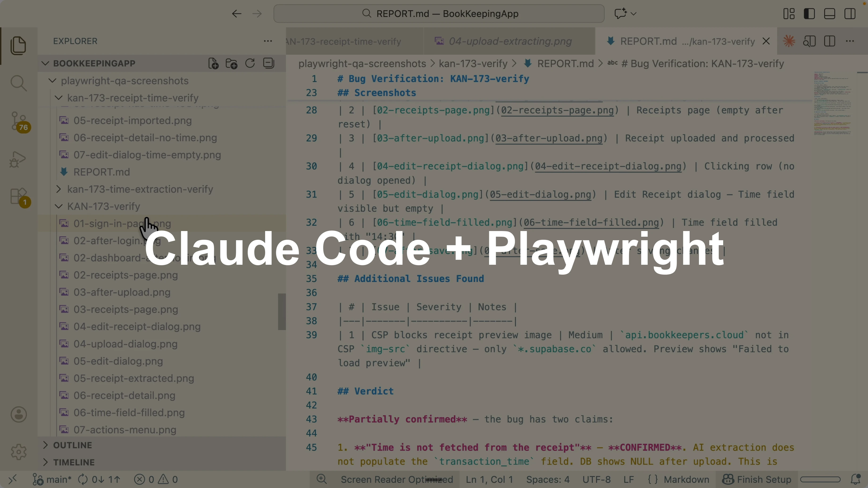The image size is (868, 488).
Task: Go back with the left arrow
Action: click(x=237, y=13)
